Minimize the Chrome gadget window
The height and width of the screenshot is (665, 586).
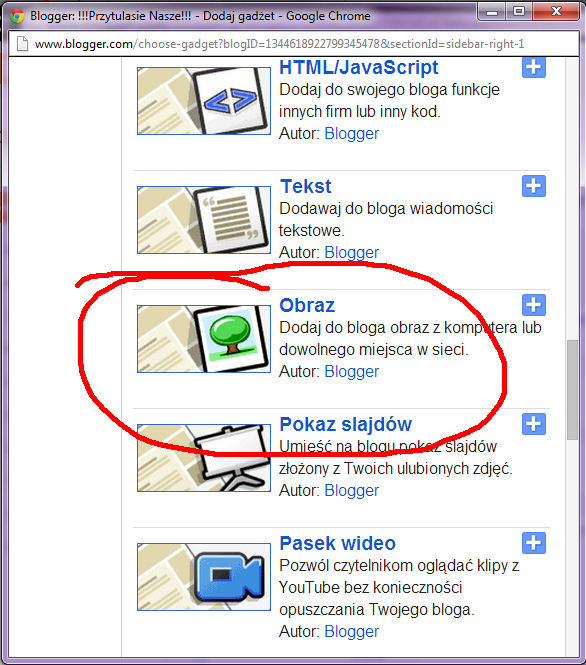pyautogui.click(x=492, y=11)
